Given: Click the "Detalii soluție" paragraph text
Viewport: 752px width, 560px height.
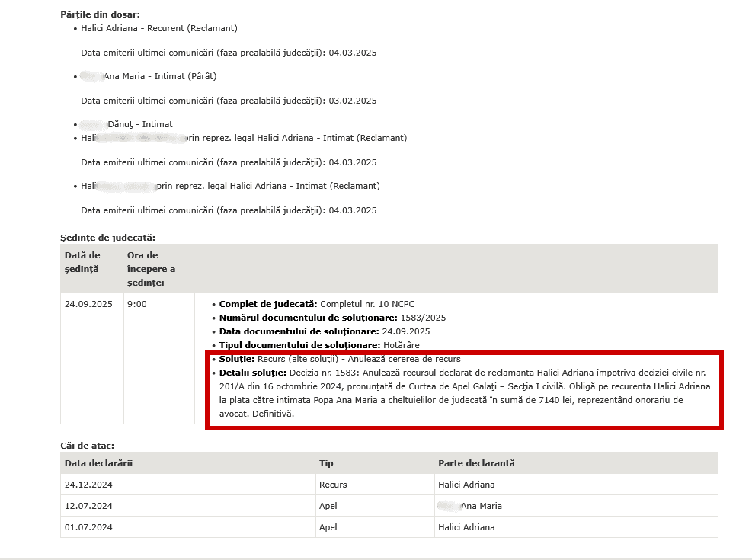Looking at the screenshot, I should pos(463,393).
